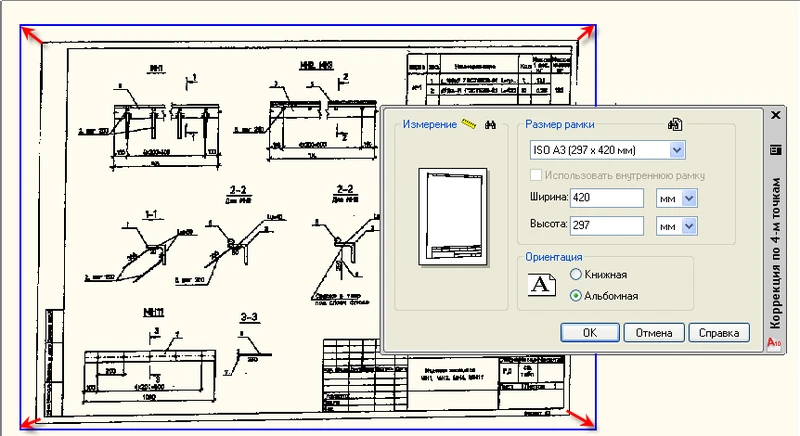Open the units dropdown next to Ширина

[689, 199]
